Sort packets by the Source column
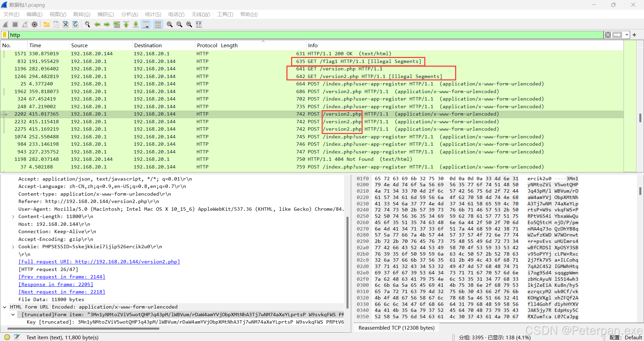The height and width of the screenshot is (341, 644). point(101,45)
